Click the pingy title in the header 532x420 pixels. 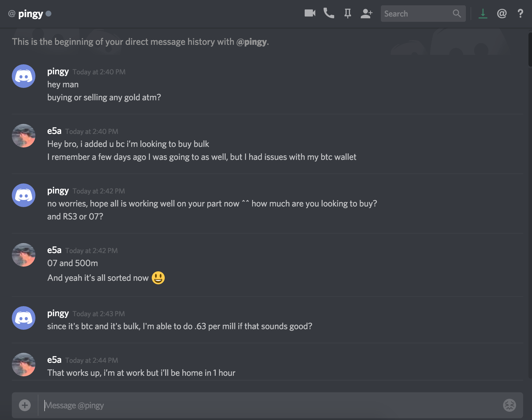[31, 14]
